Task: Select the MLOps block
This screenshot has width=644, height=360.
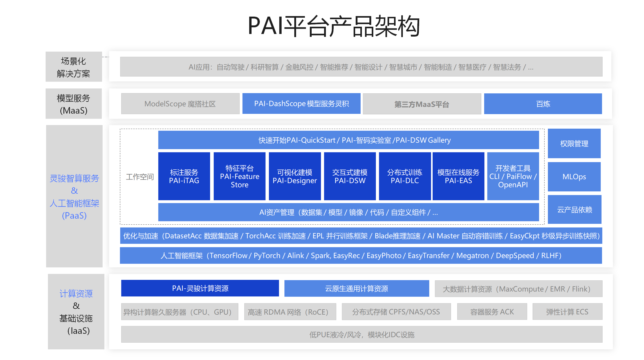Action: point(574,177)
